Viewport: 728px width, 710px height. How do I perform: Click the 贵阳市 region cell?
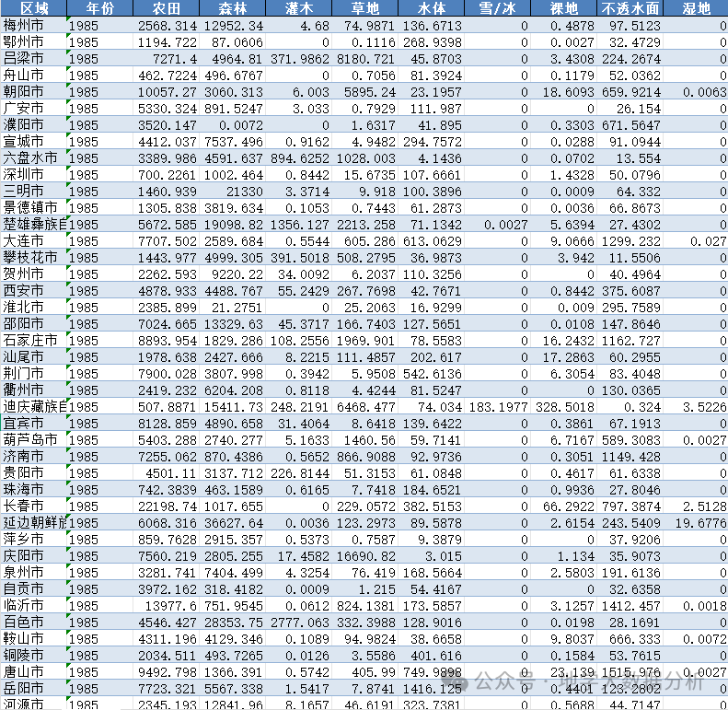[34, 473]
